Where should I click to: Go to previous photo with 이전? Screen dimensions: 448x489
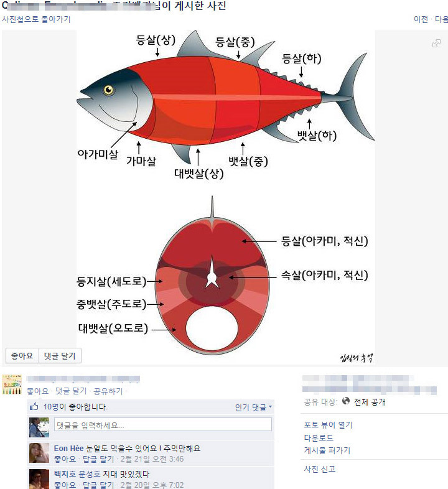click(421, 19)
